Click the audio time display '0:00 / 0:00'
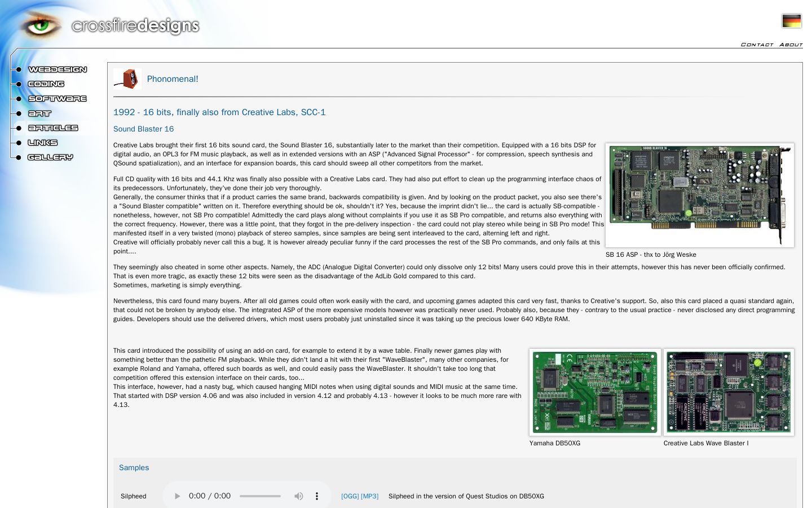The image size is (812, 508). point(210,496)
